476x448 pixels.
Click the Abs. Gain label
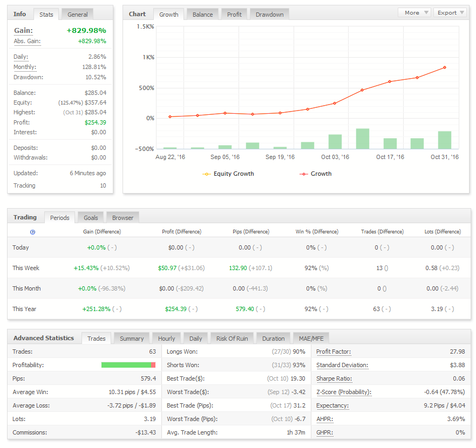click(27, 42)
